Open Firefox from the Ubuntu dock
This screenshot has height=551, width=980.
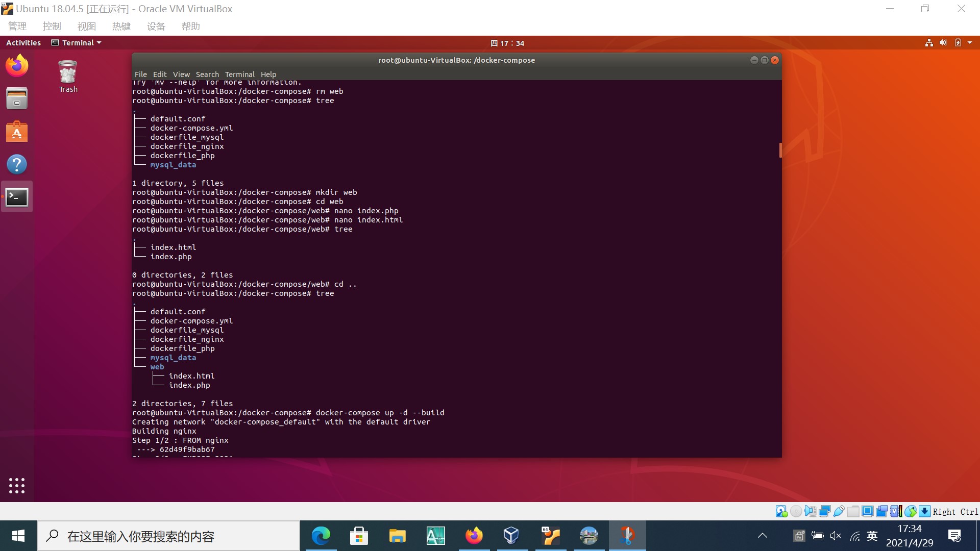pos(17,66)
